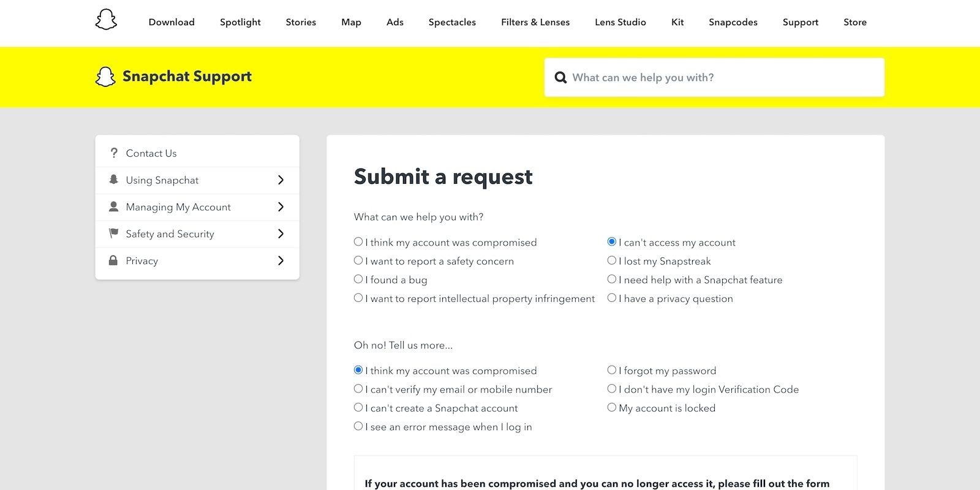
Task: Open Map from the top navigation
Action: [351, 22]
